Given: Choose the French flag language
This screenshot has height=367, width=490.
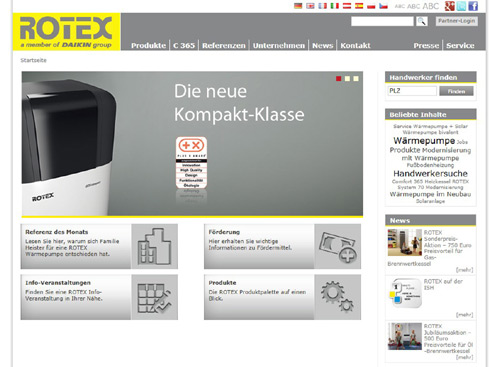Looking at the screenshot, I should coord(322,6).
